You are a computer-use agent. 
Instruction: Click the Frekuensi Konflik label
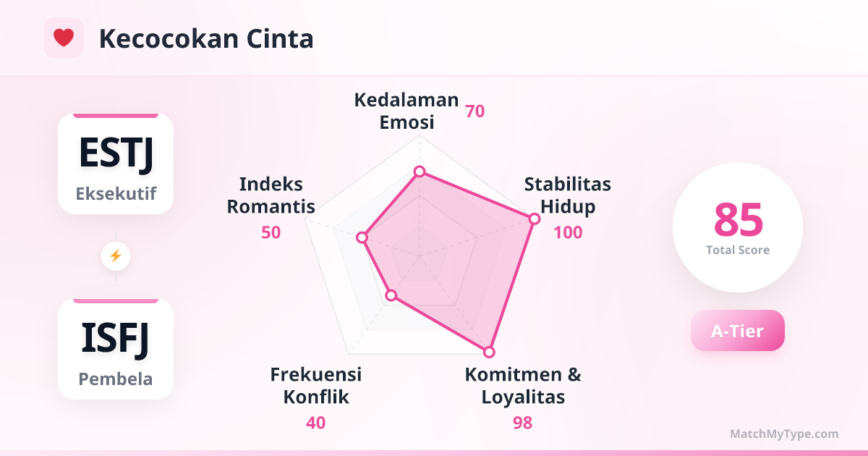(316, 386)
